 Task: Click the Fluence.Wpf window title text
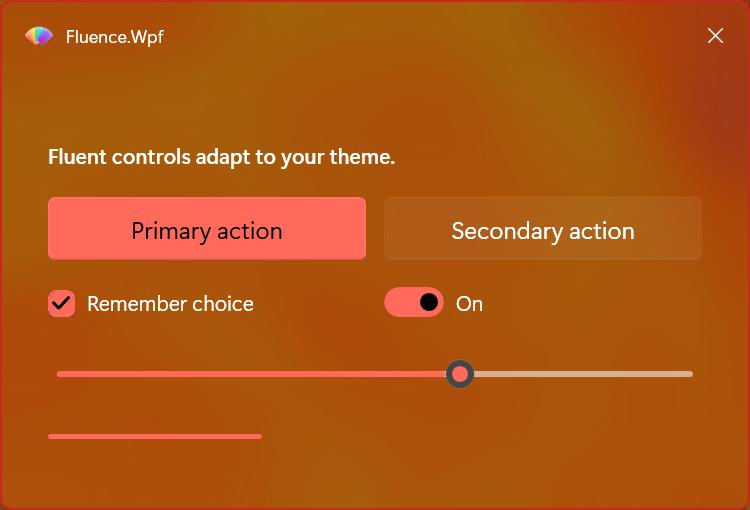(115, 37)
